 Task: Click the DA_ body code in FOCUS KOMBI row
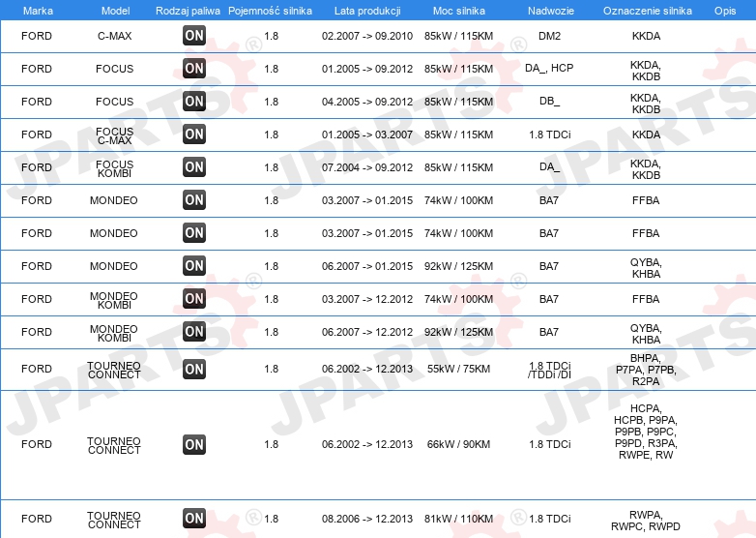point(550,167)
